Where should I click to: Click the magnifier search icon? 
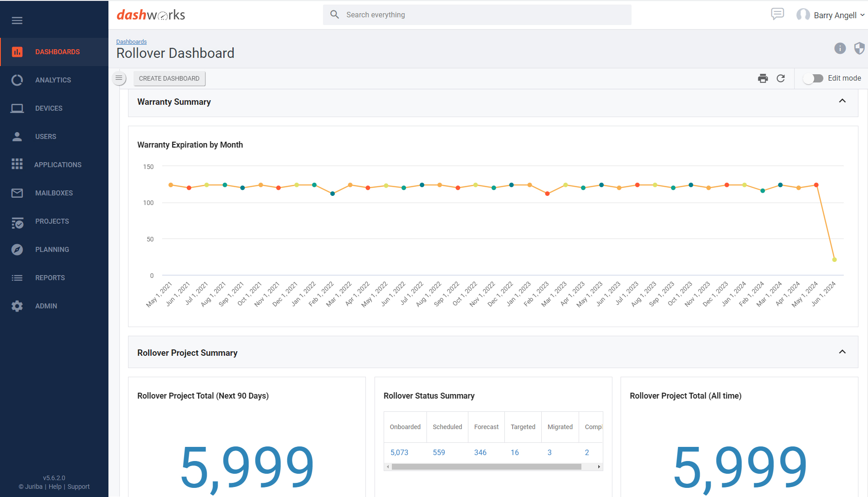pos(334,15)
